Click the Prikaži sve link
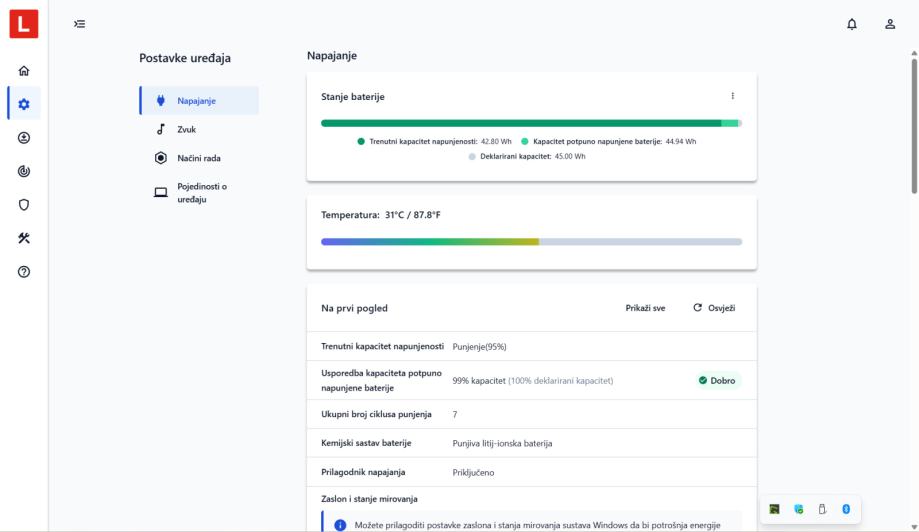The width and height of the screenshot is (919, 532). pos(645,308)
